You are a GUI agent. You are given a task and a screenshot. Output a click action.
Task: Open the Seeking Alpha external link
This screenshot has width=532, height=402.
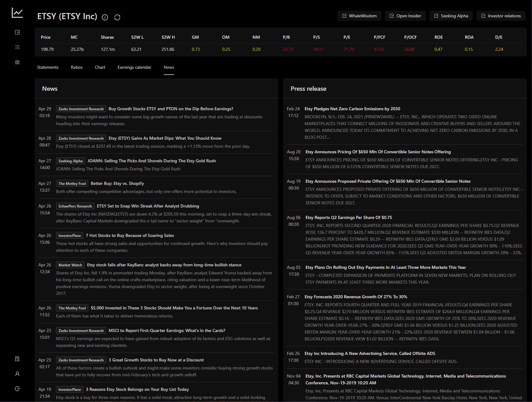451,16
